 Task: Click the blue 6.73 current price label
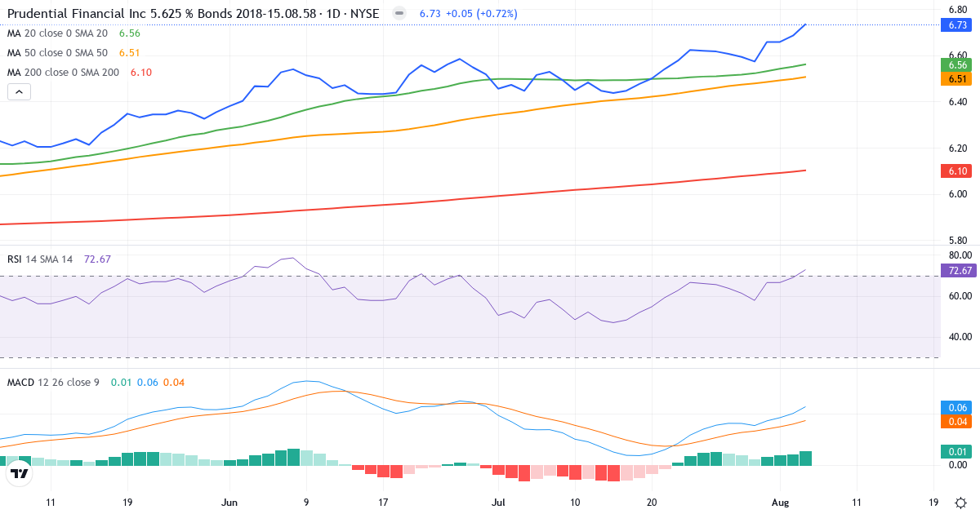coord(958,25)
